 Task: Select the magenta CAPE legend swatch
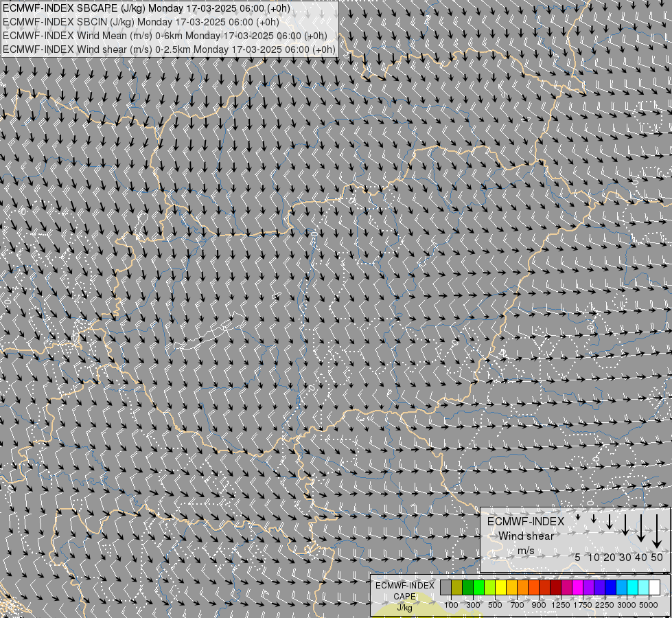click(x=578, y=587)
